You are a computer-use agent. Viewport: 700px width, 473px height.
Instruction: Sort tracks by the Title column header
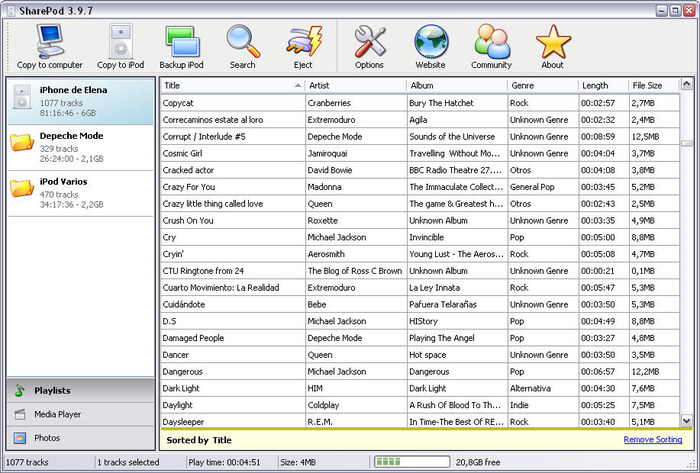pyautogui.click(x=232, y=86)
